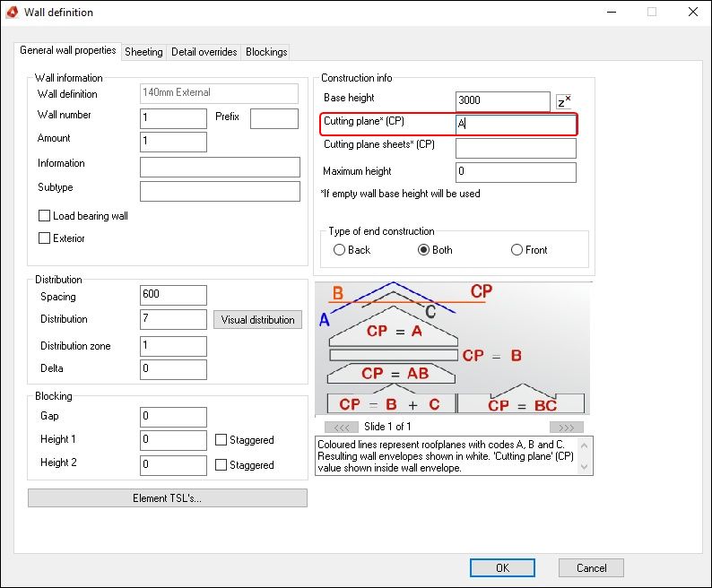Switch to the Sheeting tab
The width and height of the screenshot is (712, 588).
click(x=143, y=52)
